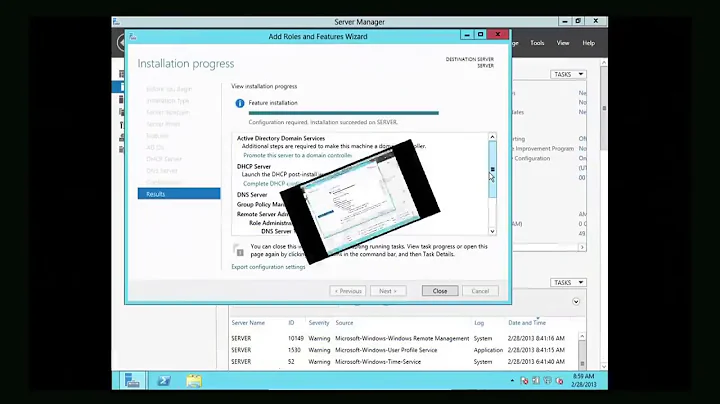Click the network icon in the system tray
The width and height of the screenshot is (720, 404).
(x=547, y=381)
